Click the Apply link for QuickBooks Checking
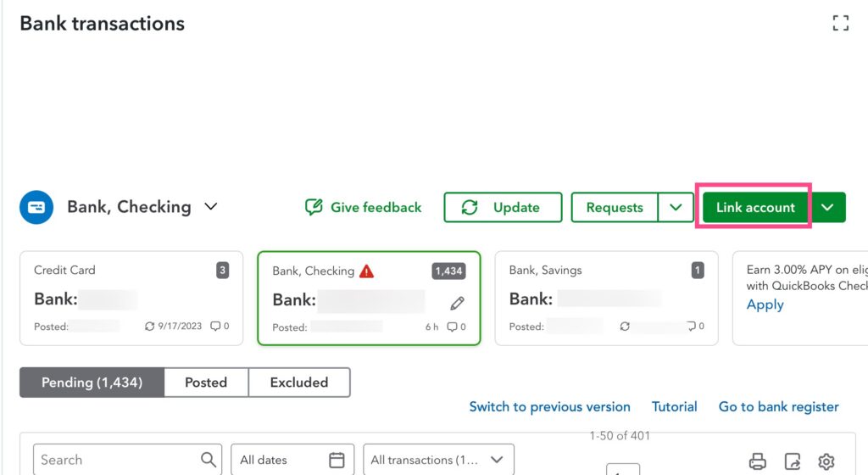The width and height of the screenshot is (868, 475). pos(765,305)
